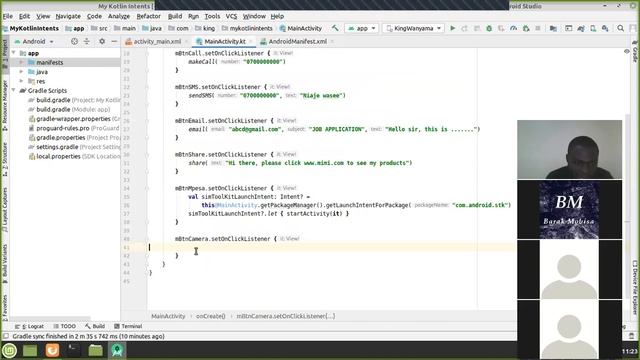Select the settings.gradle file
The width and height of the screenshot is (640, 360).
pos(74,147)
